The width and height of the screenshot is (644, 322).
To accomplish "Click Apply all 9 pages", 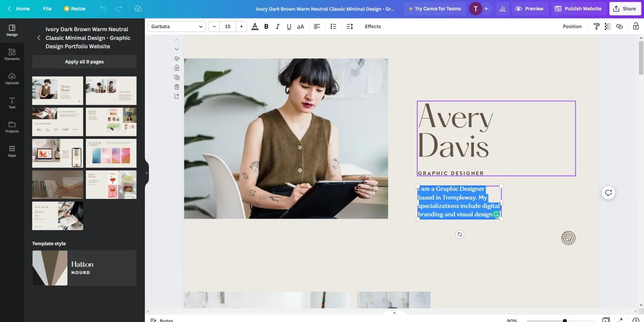I will [84, 61].
